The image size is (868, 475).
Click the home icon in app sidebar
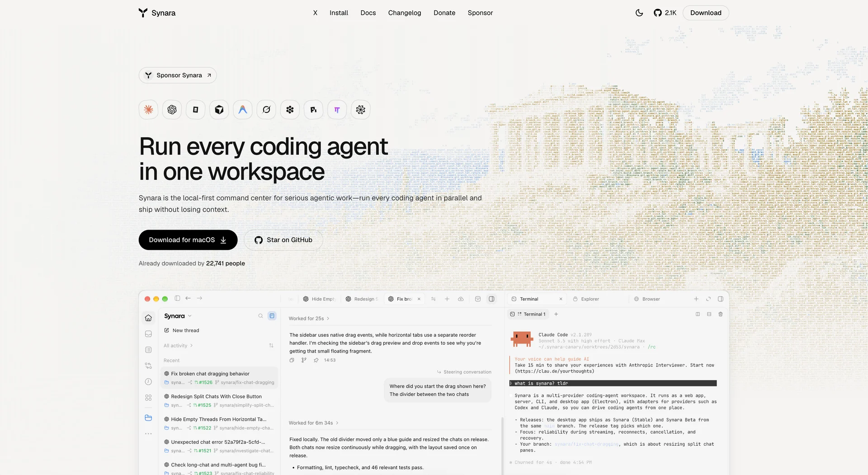tap(148, 318)
